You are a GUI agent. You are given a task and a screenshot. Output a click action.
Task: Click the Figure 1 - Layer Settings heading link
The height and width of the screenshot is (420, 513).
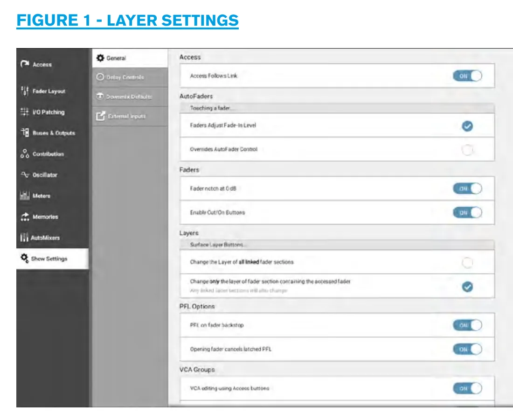128,20
